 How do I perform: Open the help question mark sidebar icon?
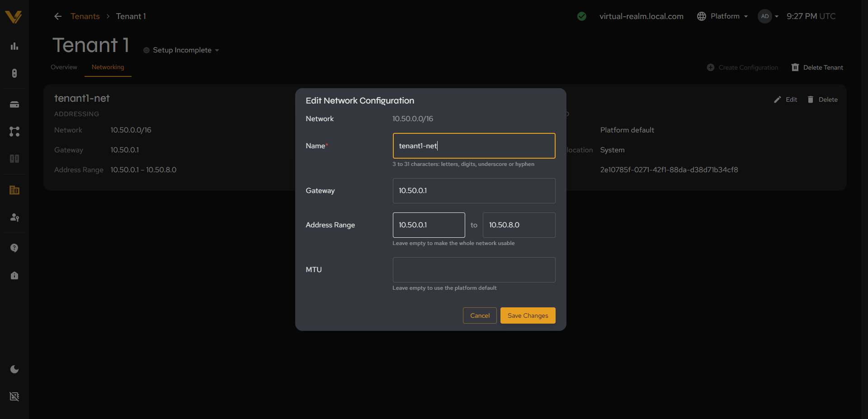point(14,248)
